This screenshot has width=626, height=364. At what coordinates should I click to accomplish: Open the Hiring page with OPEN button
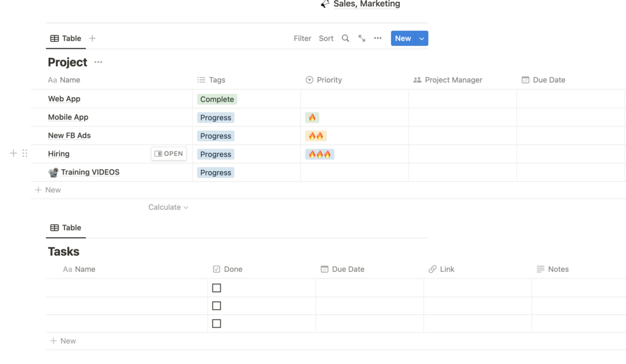[169, 154]
